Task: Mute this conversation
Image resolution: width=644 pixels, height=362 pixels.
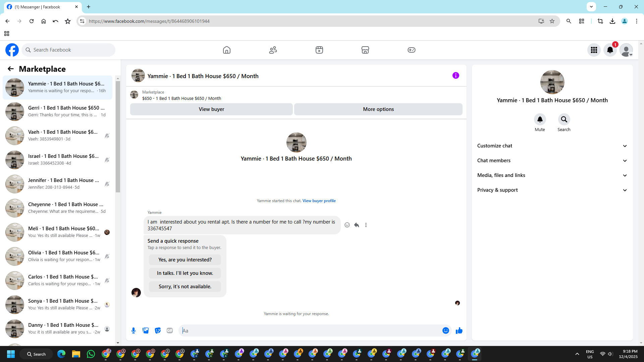Action: pos(540,120)
